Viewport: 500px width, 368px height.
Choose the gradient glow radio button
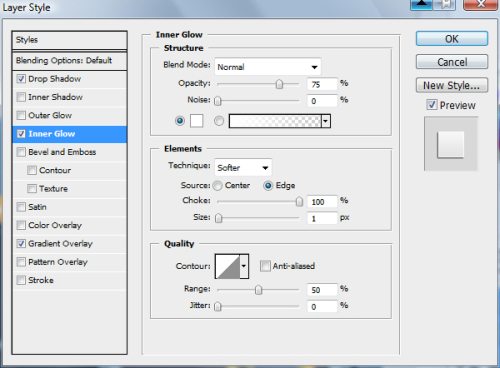219,121
